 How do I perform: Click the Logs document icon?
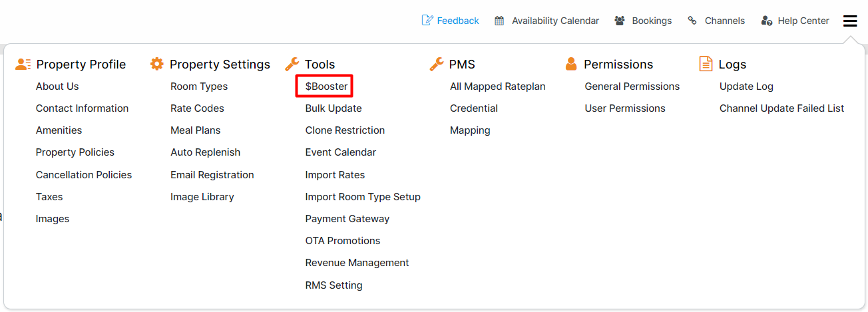tap(706, 64)
